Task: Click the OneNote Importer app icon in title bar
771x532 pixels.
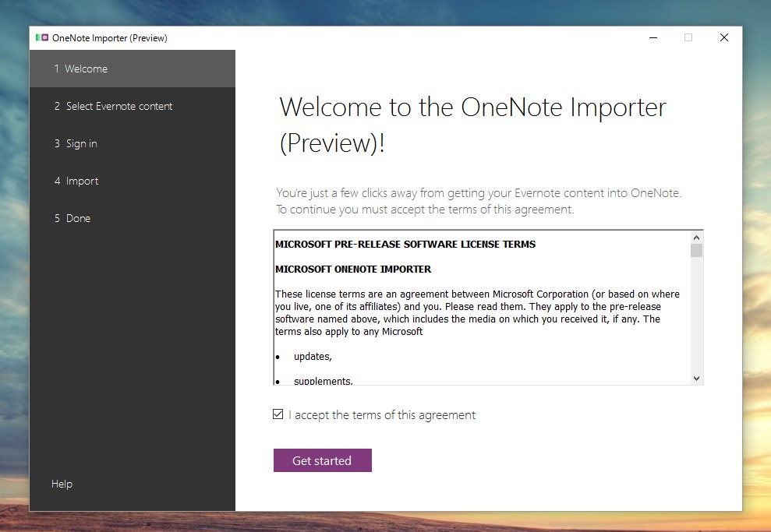Action: point(42,38)
